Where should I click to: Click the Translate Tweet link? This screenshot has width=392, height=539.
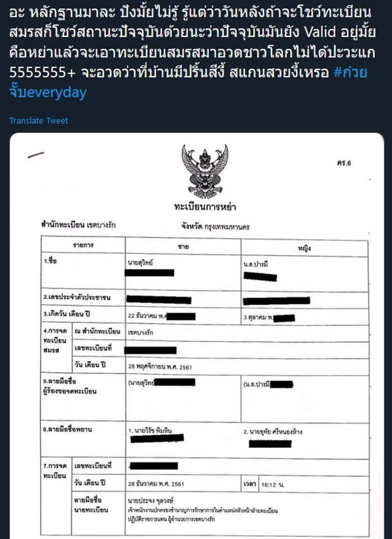[39, 120]
